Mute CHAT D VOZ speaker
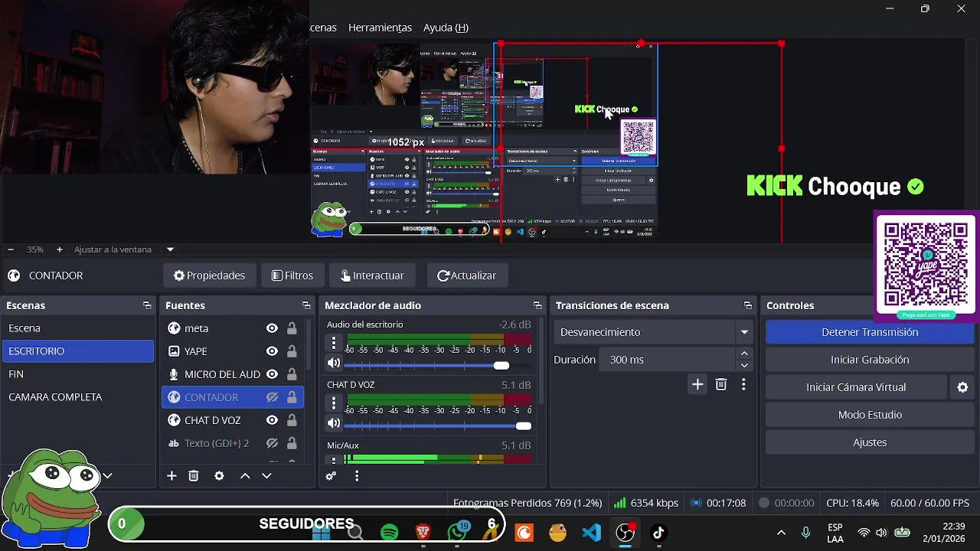This screenshot has height=551, width=980. click(x=334, y=423)
